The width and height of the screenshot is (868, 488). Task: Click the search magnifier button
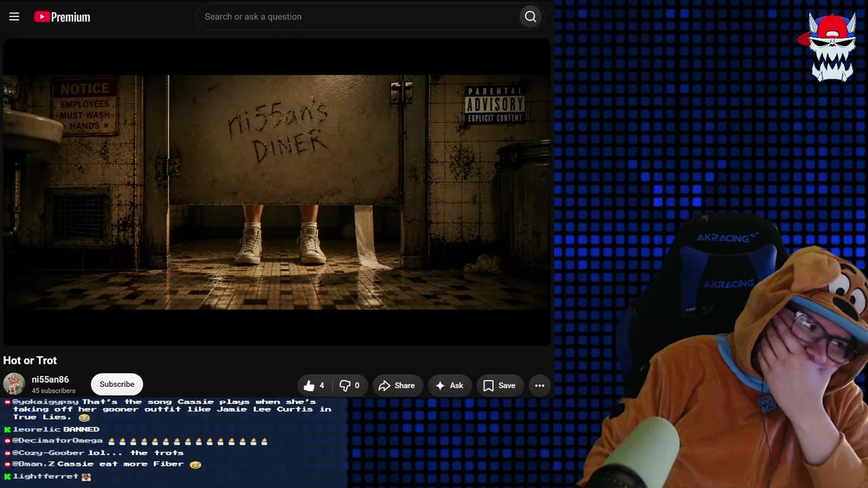pyautogui.click(x=530, y=17)
